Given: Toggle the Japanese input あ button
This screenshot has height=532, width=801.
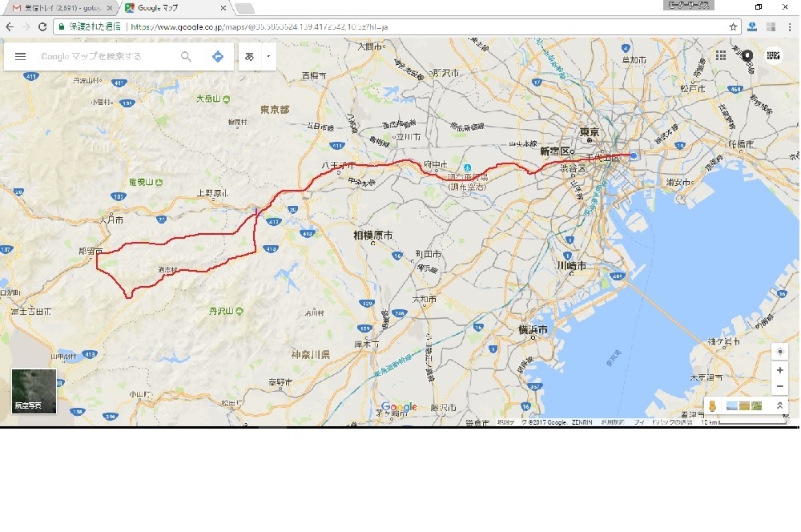Looking at the screenshot, I should click(x=249, y=56).
